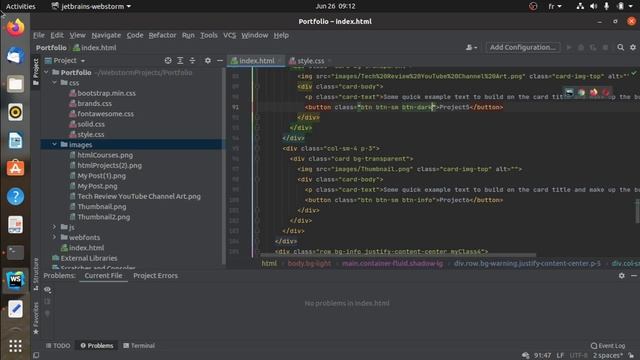Open Navigate menu

tap(106, 35)
